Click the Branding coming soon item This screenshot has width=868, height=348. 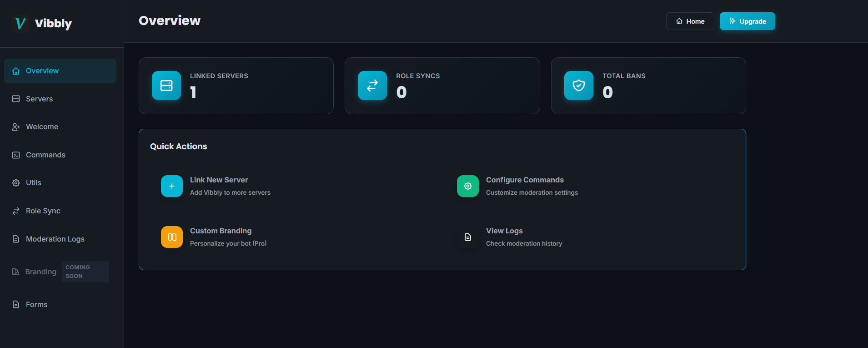tap(41, 272)
